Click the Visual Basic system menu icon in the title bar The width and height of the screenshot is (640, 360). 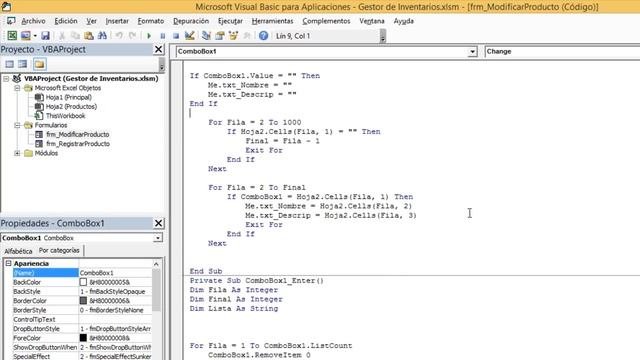(7, 7)
